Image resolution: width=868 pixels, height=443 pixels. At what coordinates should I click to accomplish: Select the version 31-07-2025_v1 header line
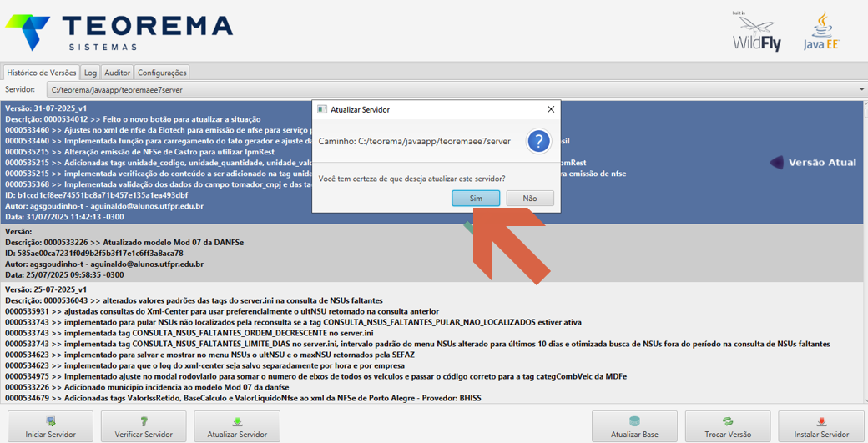coord(46,108)
